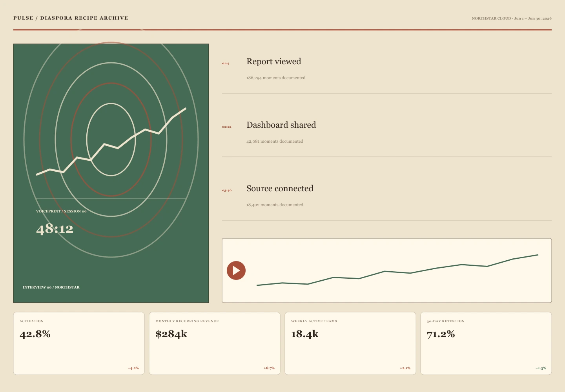565x392 pixels.
Task: Play the audio clip with the red play button
Action: (236, 270)
